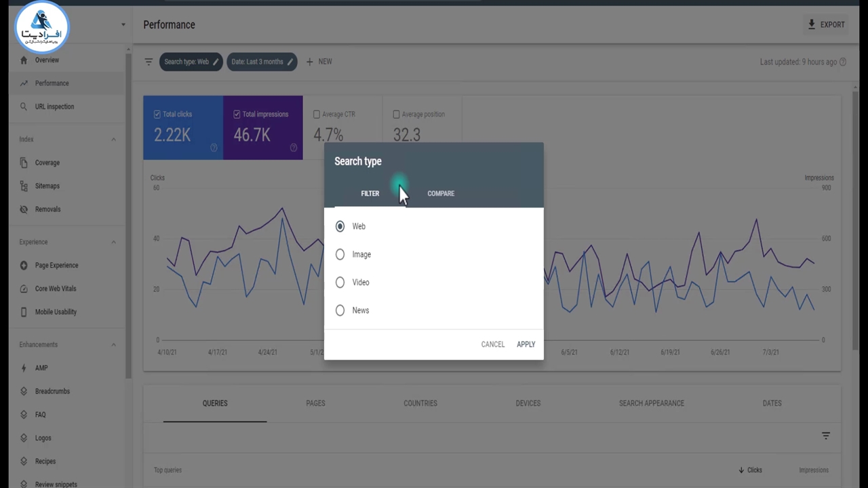Switch to the Compare tab
Viewport: 868px width, 488px height.
[x=441, y=194]
